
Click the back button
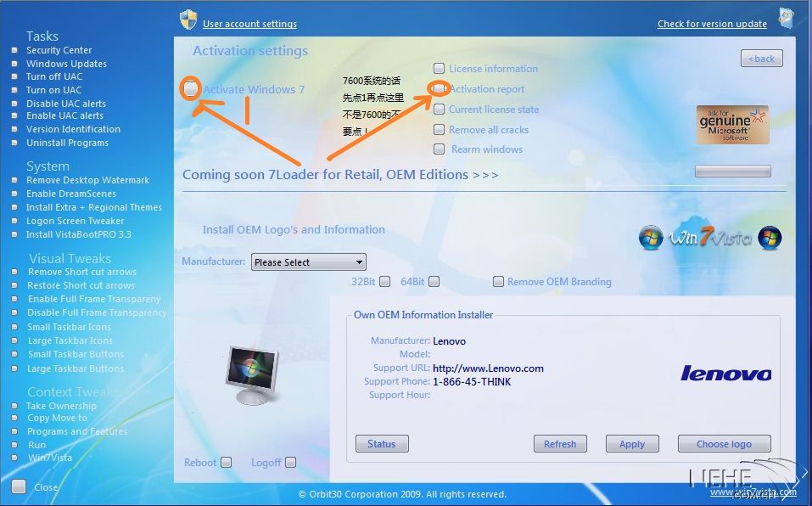point(761,59)
